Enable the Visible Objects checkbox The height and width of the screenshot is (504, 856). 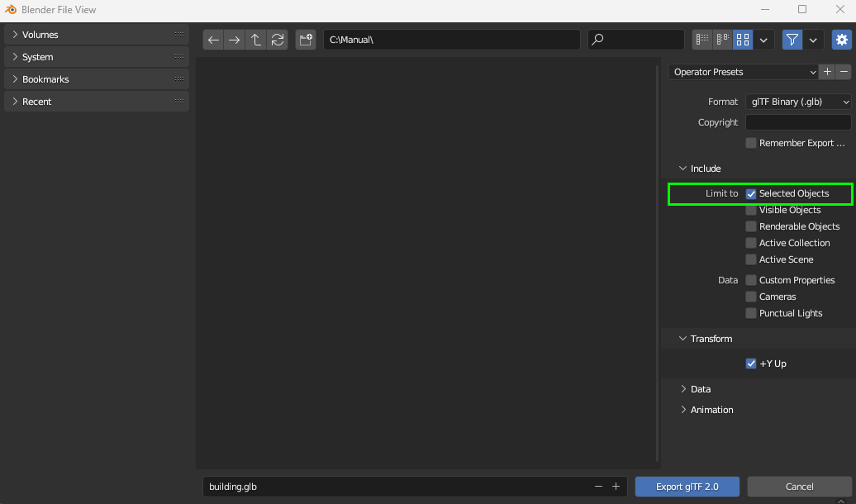coord(751,210)
